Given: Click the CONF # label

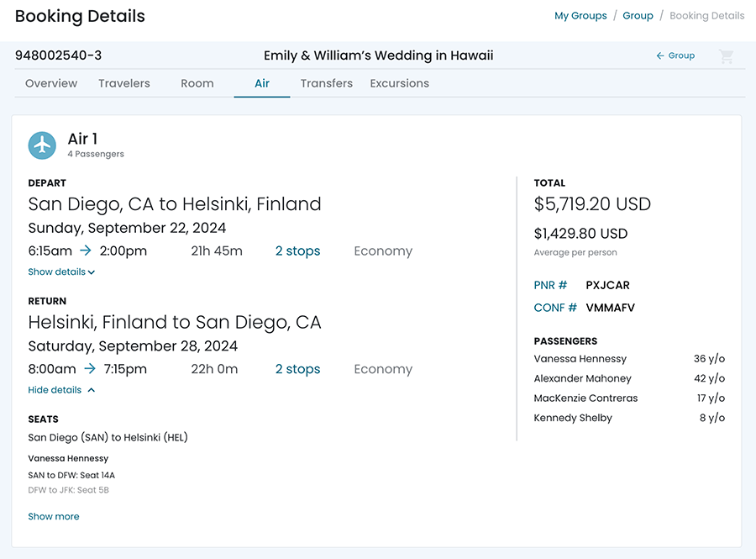Looking at the screenshot, I should pyautogui.click(x=555, y=309).
